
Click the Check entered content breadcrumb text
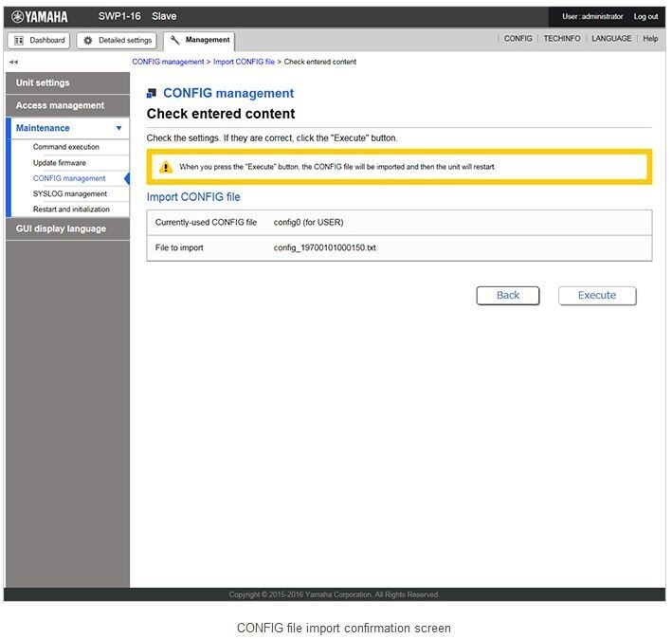[x=320, y=62]
